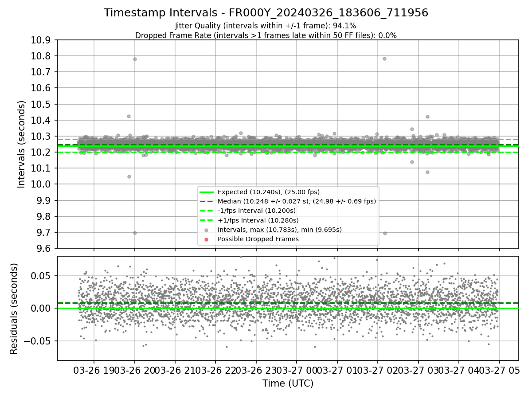
Task: Click the red dot marker for Possible Dropped Frames
Action: [207, 239]
